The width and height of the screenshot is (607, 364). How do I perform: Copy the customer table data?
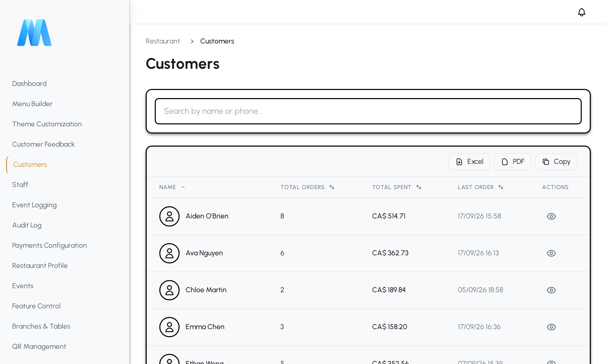tap(556, 162)
